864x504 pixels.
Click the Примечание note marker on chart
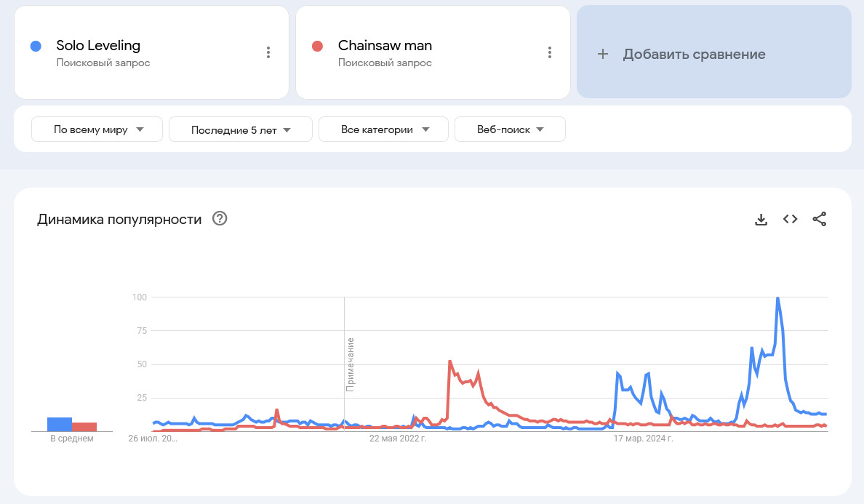click(350, 364)
